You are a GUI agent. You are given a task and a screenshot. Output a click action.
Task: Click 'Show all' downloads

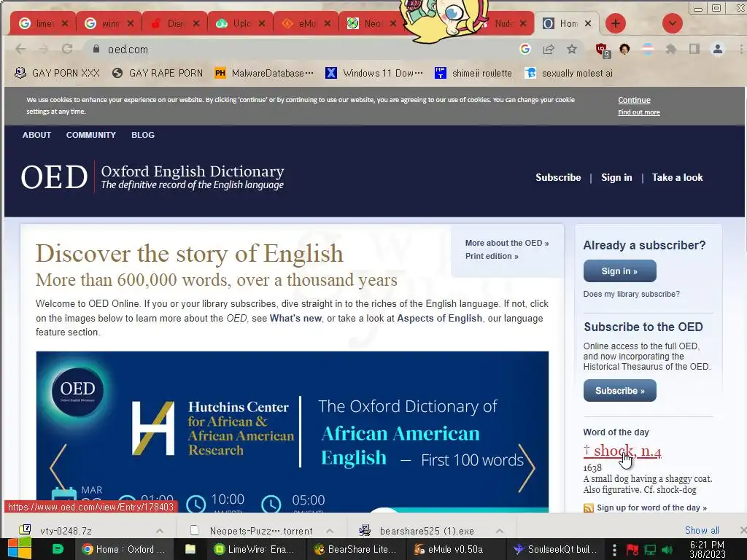click(x=702, y=530)
